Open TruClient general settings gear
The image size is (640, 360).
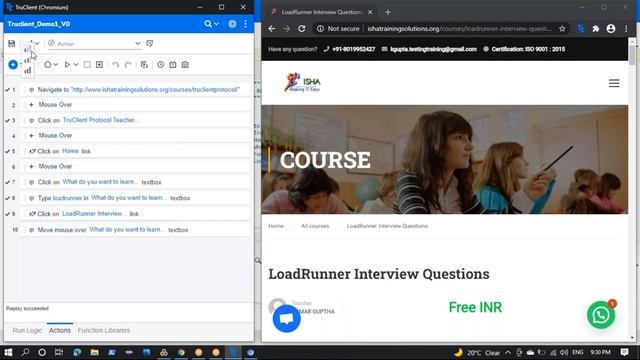pyautogui.click(x=232, y=24)
